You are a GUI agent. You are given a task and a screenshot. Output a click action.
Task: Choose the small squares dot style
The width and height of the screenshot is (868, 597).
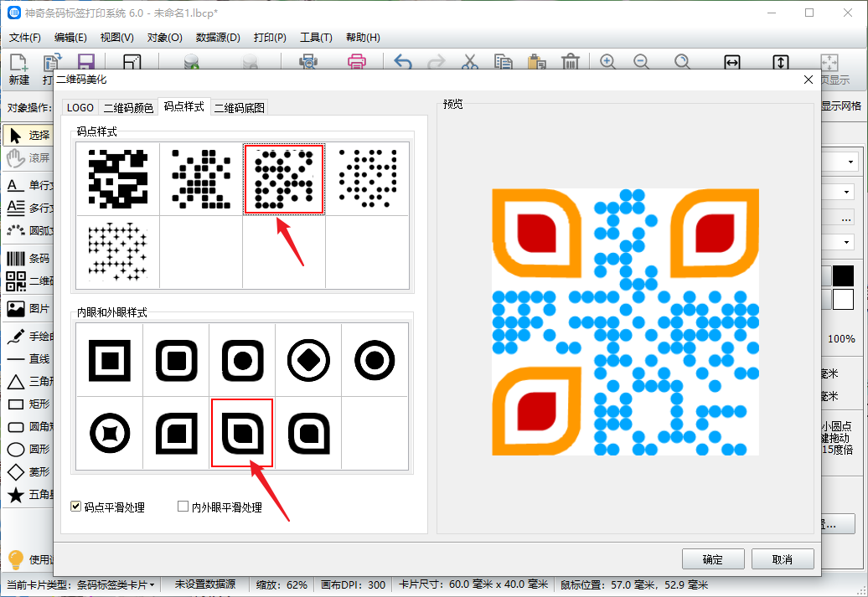click(x=201, y=178)
